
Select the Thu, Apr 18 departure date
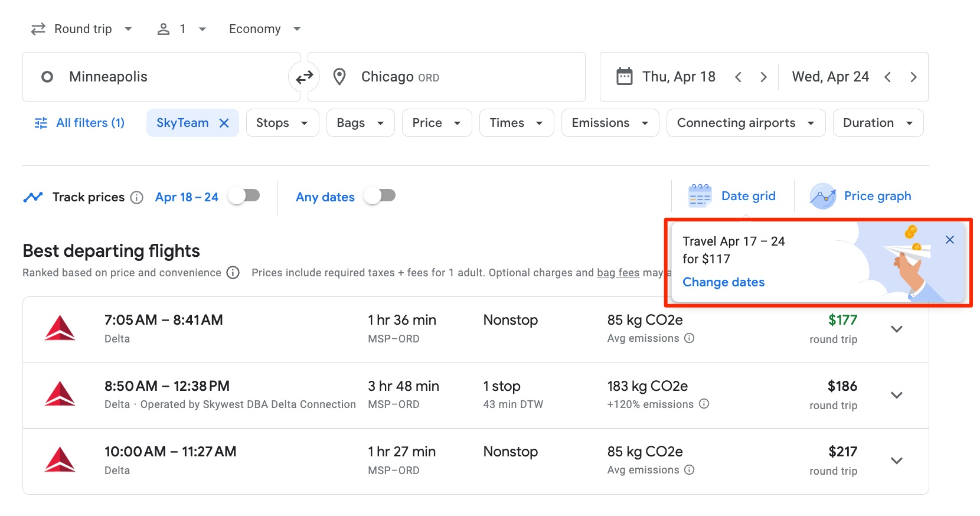click(679, 77)
